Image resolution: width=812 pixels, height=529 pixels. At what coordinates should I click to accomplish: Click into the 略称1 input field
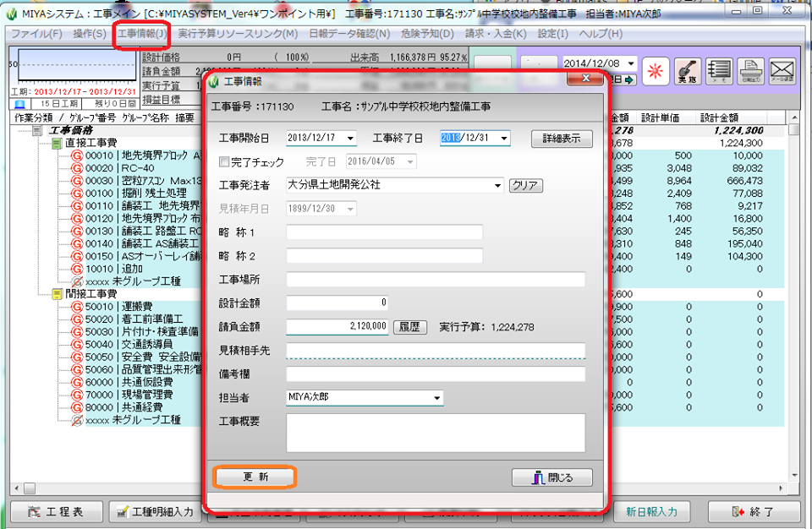pos(384,232)
